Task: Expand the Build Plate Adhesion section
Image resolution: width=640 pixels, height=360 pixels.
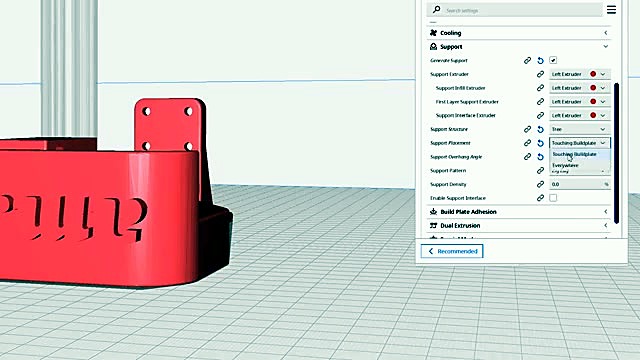Action: point(606,211)
